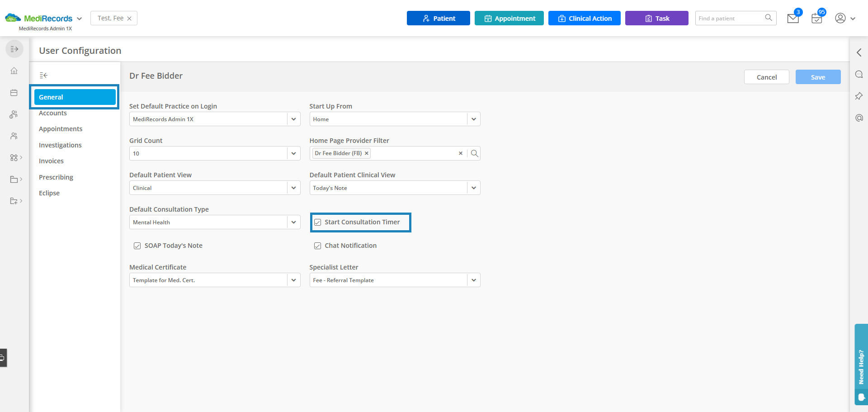Open the apps grid icon in left rail
This screenshot has height=412, width=868.
[x=14, y=157]
